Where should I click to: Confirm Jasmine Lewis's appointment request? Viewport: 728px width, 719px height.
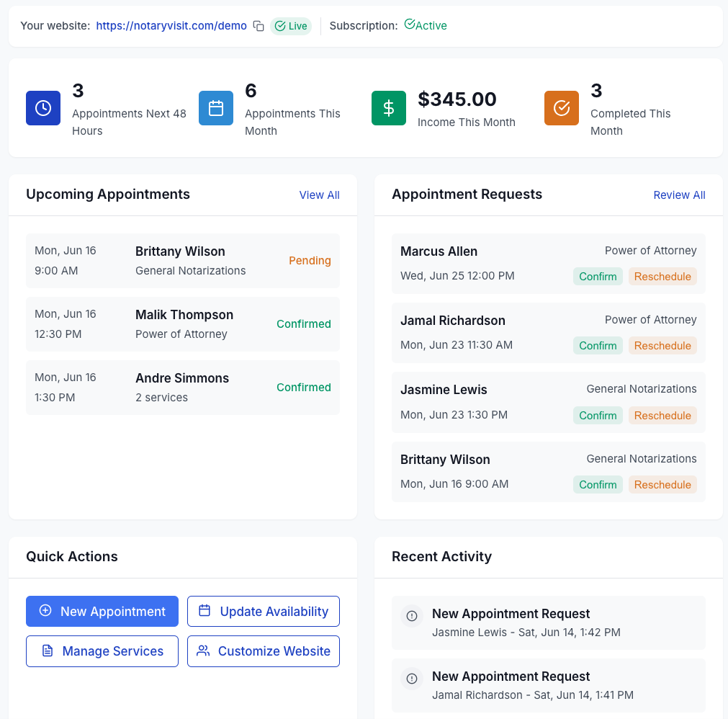[x=598, y=415]
